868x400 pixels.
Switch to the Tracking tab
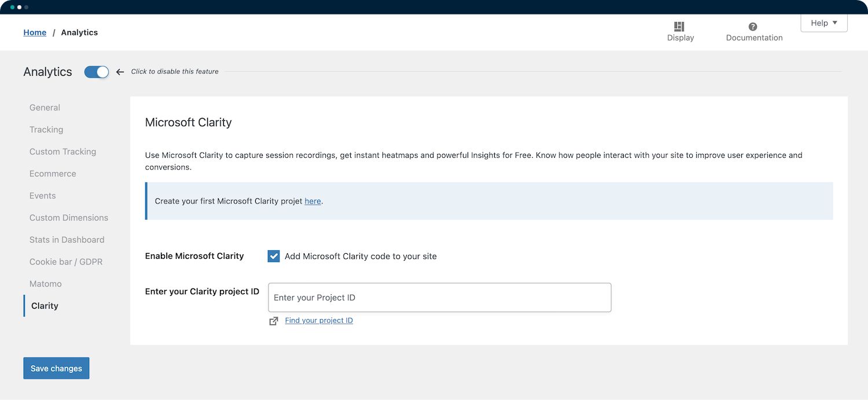point(46,129)
